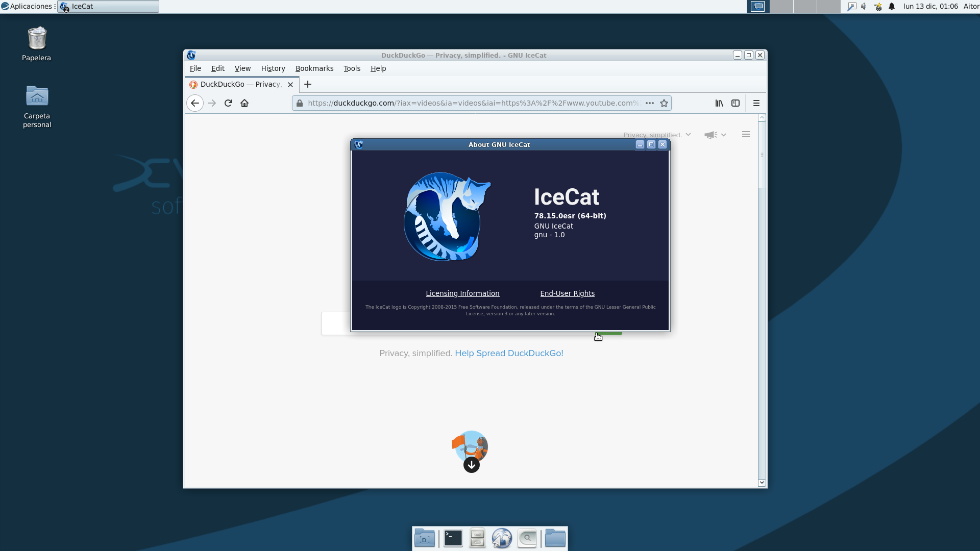The width and height of the screenshot is (980, 551).
Task: Launch the web browser globe dock icon
Action: 502,538
